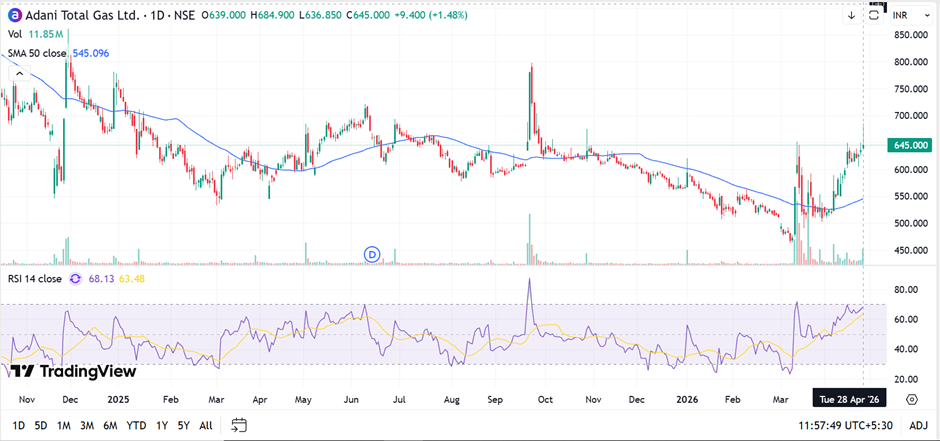The image size is (940, 441).
Task: Click the down arrow icon at top right
Action: tap(851, 15)
